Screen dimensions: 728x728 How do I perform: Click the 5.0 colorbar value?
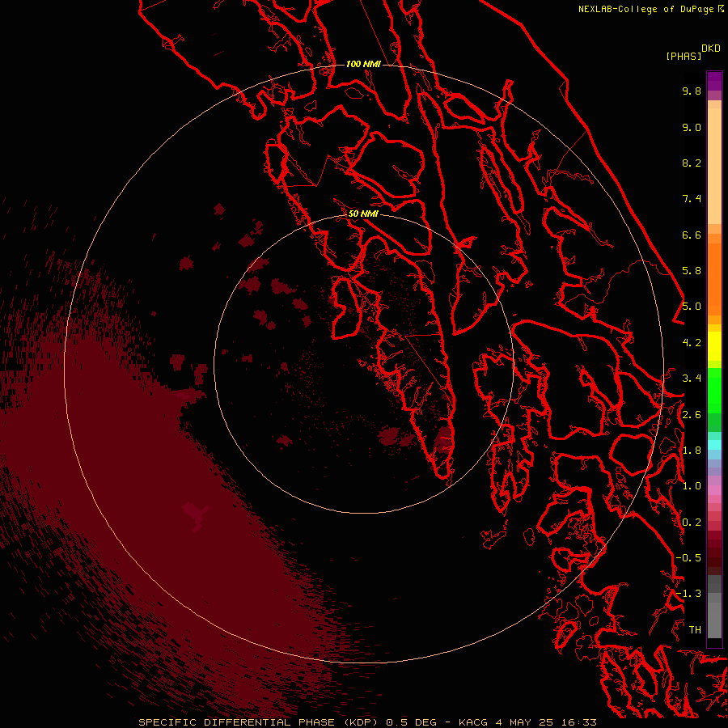[692, 307]
